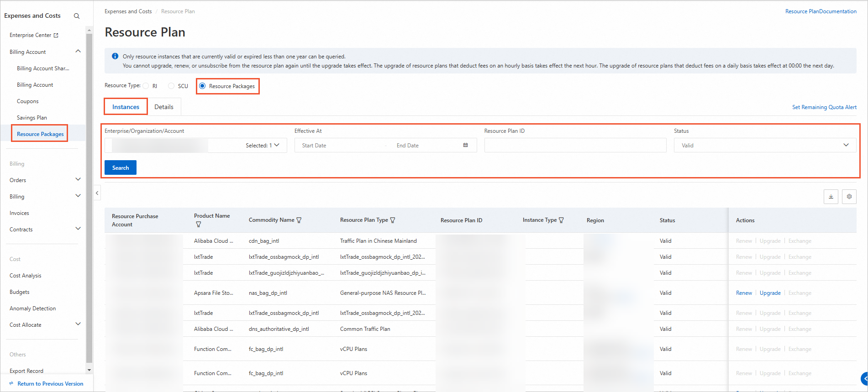Open Resource Packages in the sidebar
This screenshot has height=392, width=868.
pyautogui.click(x=40, y=134)
